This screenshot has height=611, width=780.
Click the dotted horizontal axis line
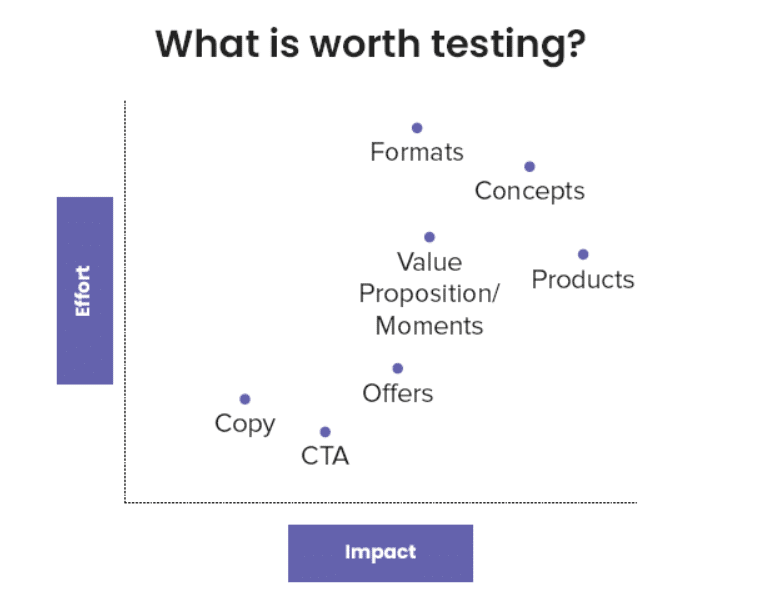tap(381, 503)
